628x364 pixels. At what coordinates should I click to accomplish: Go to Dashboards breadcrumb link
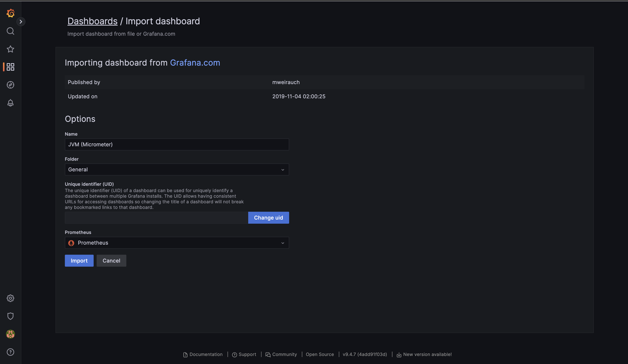point(93,21)
